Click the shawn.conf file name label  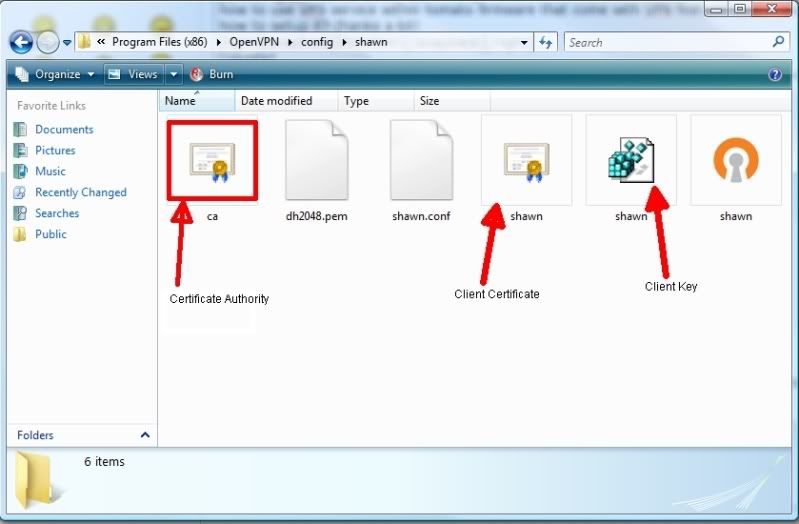pyautogui.click(x=421, y=216)
